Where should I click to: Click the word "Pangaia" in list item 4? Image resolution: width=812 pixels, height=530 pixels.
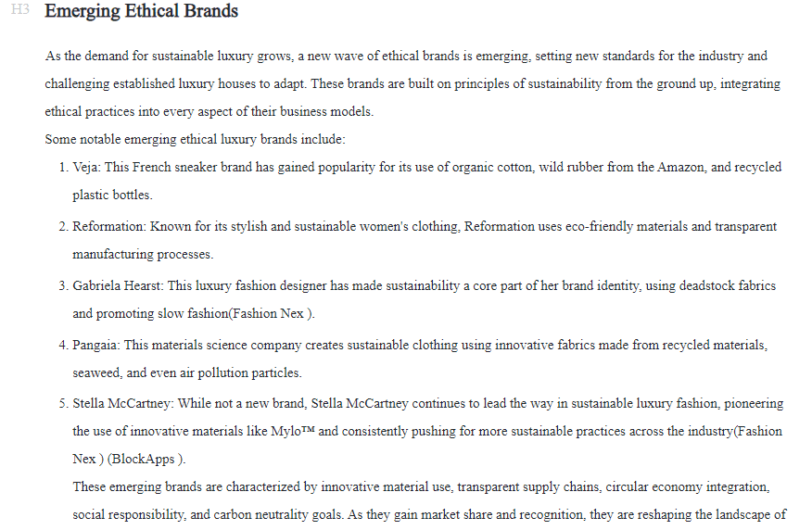95,346
